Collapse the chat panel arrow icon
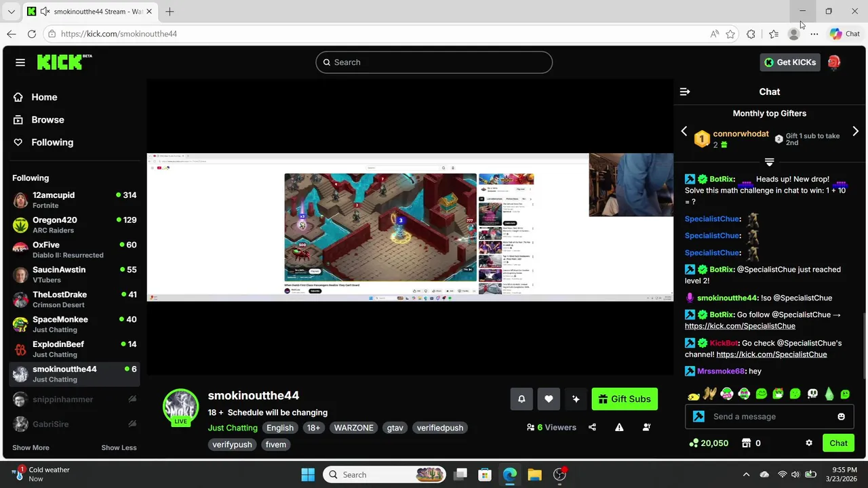Image resolution: width=868 pixels, height=488 pixels. [x=685, y=91]
